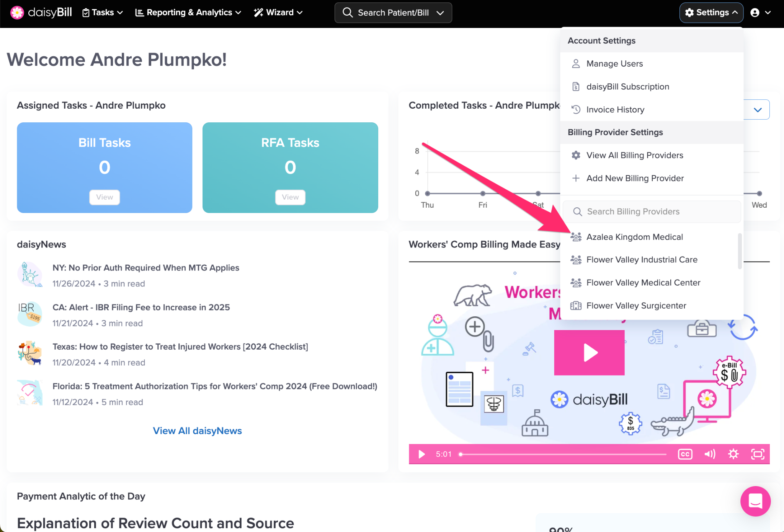The image size is (784, 532).
Task: Click the Search Billing Providers field
Action: [652, 211]
